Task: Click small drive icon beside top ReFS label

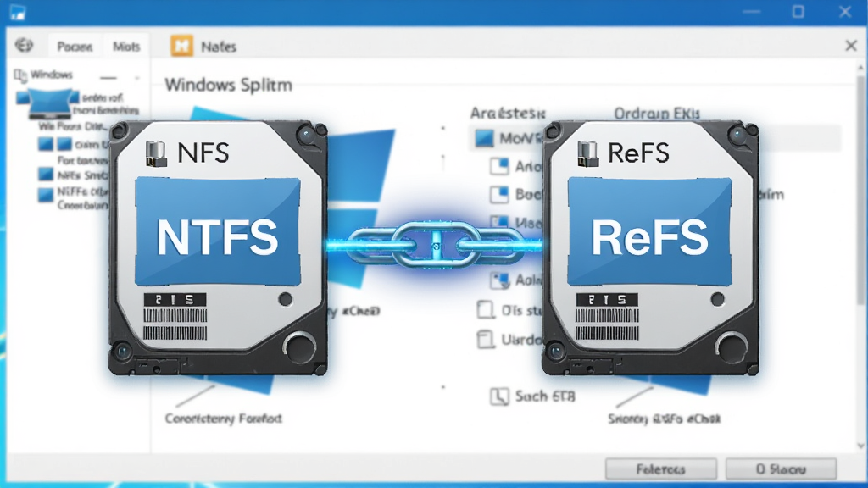Action: click(x=588, y=153)
